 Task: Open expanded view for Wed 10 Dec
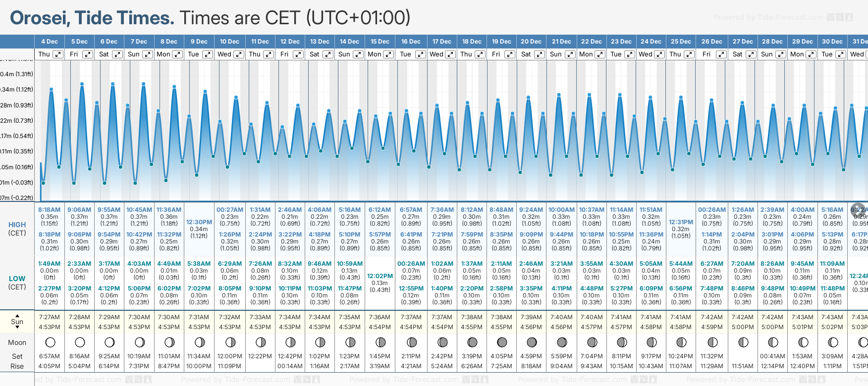click(238, 54)
